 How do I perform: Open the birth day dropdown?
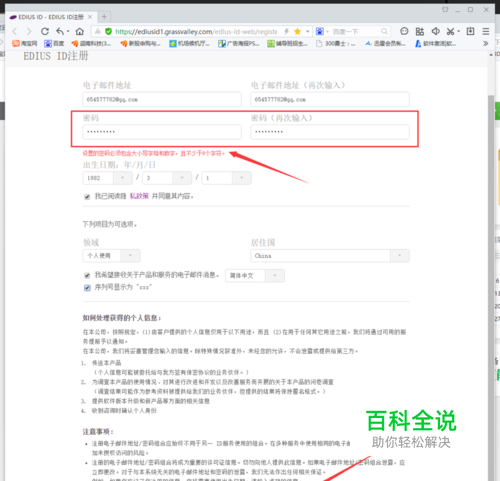pos(227,178)
